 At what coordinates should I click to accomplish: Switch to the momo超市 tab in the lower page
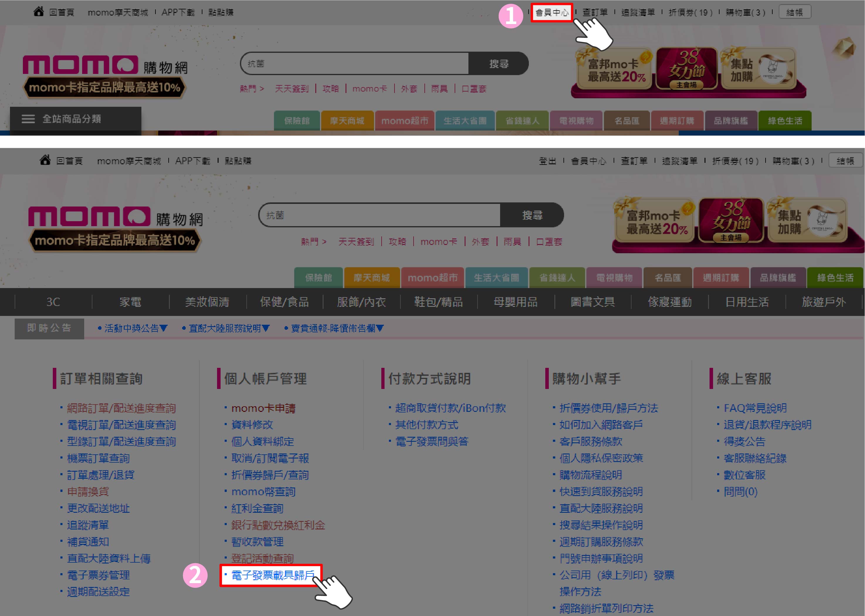point(432,278)
